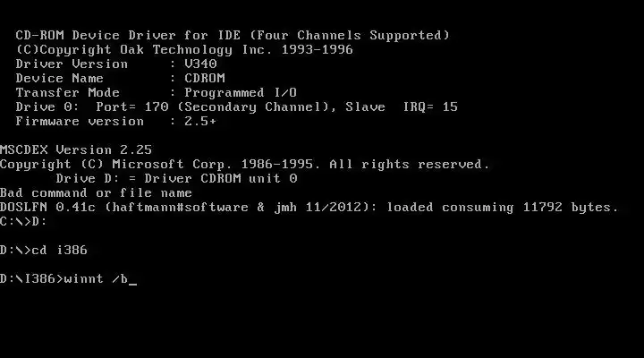Click the 'Firmware version : 2.5+' line
The image size is (644, 358).
(115, 121)
